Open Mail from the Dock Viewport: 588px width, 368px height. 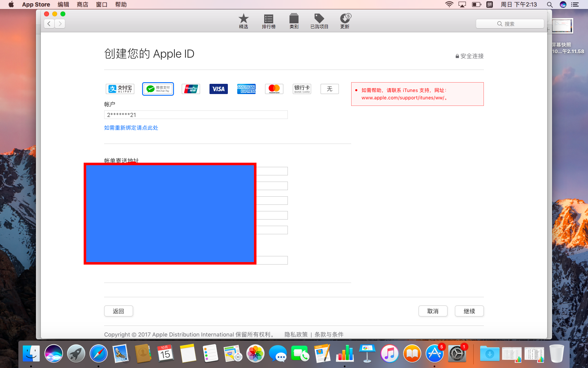[121, 354]
